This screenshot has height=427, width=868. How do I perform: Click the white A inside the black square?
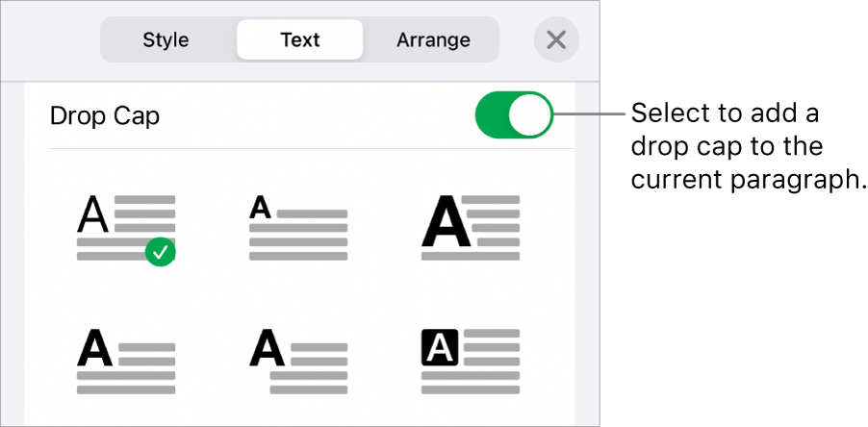click(x=438, y=346)
